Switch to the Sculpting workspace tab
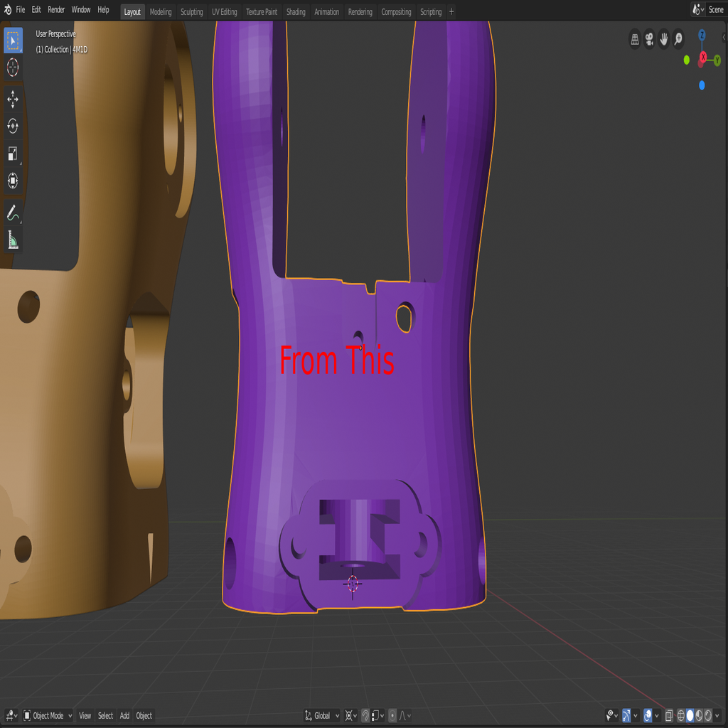 coord(191,11)
